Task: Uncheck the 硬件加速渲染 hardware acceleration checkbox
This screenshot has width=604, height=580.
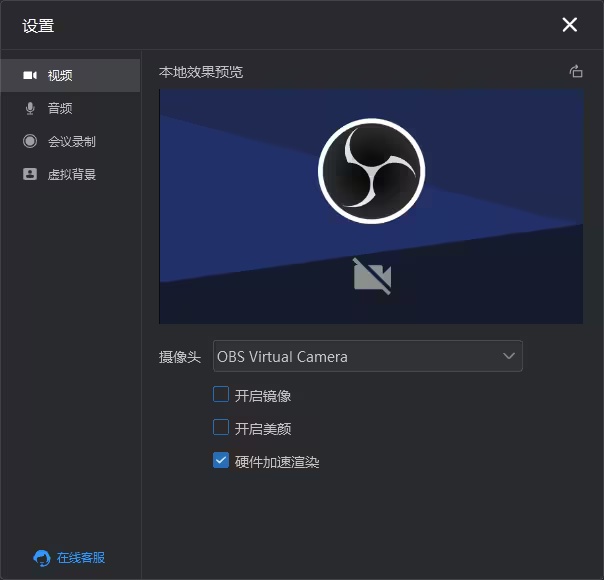Action: (221, 461)
